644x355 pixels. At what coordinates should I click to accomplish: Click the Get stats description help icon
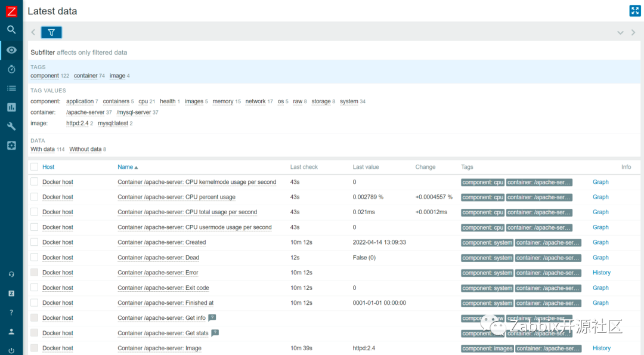[215, 333]
